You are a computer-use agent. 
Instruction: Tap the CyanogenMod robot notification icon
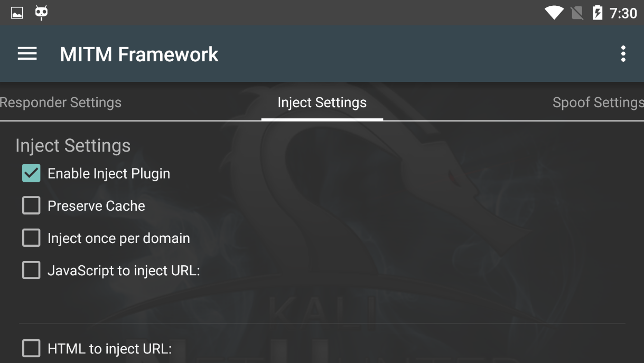pyautogui.click(x=41, y=13)
